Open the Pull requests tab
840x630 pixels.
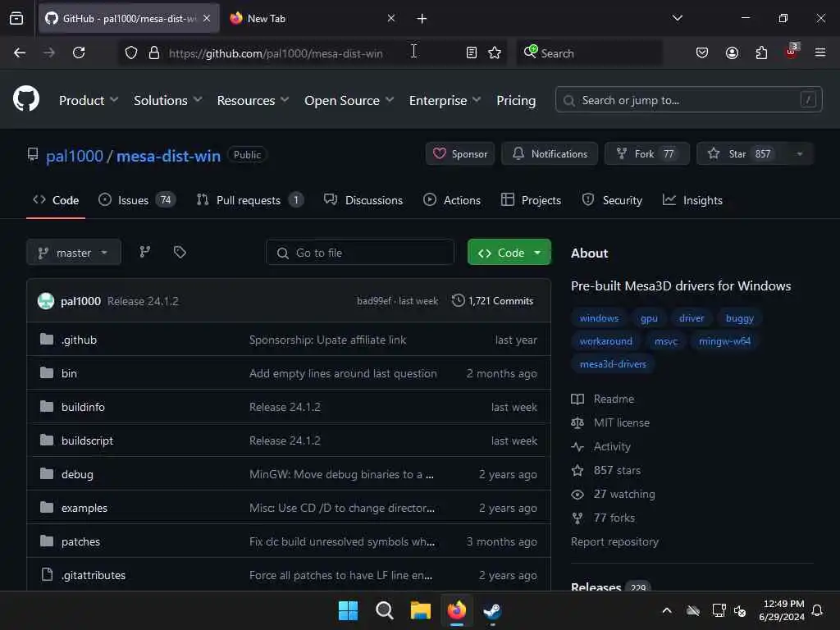click(x=249, y=200)
